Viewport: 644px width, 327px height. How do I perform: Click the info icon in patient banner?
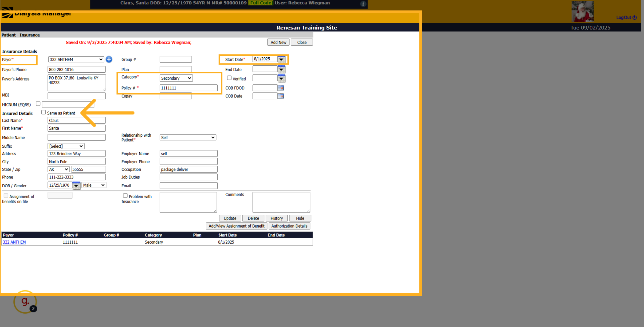(363, 4)
